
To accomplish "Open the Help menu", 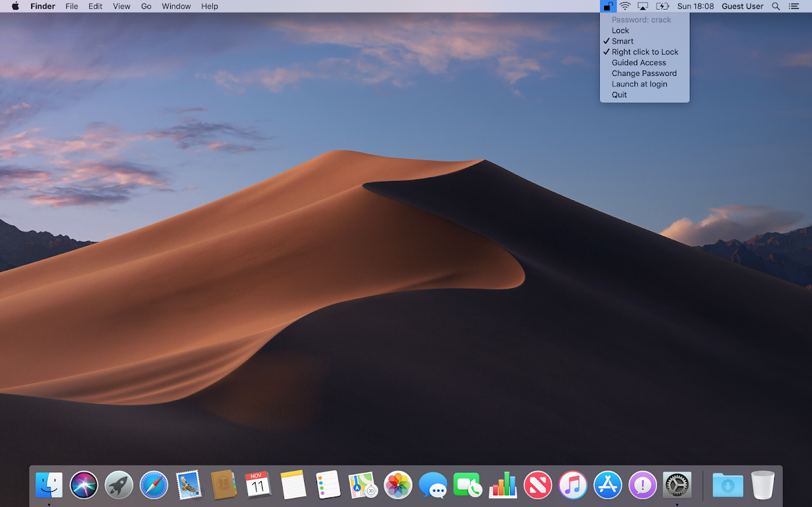I will point(209,6).
